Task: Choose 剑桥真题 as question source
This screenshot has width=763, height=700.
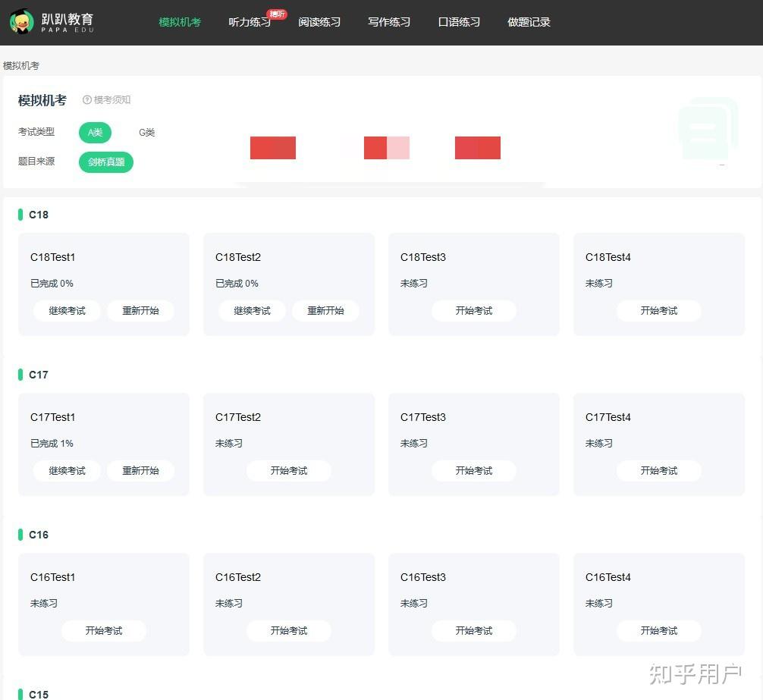Action: pos(106,162)
